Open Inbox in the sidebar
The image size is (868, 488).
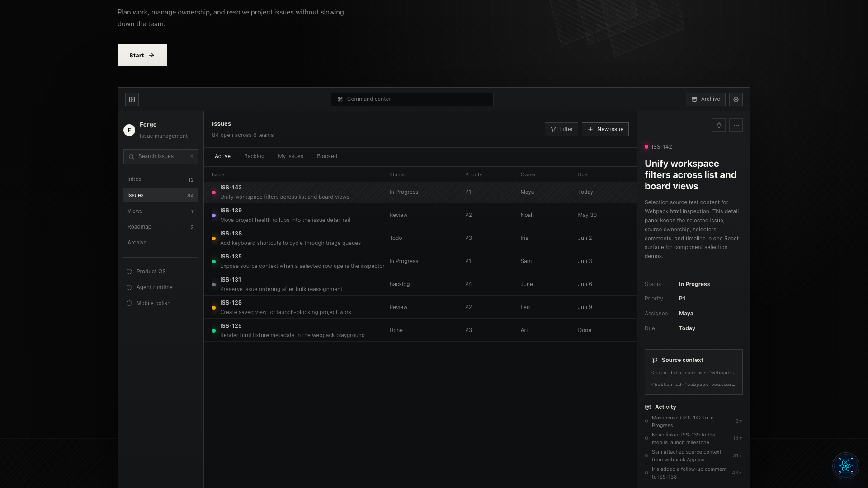[x=160, y=179]
